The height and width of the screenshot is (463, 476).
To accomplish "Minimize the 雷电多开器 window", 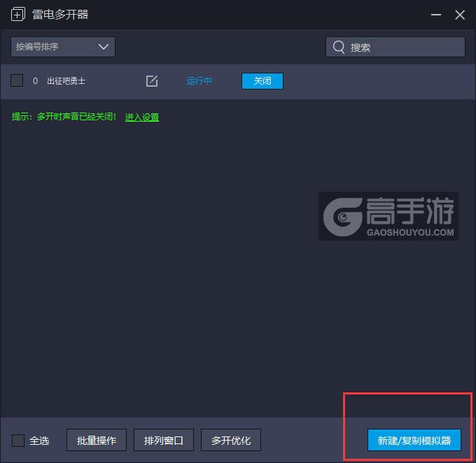I will pos(436,15).
